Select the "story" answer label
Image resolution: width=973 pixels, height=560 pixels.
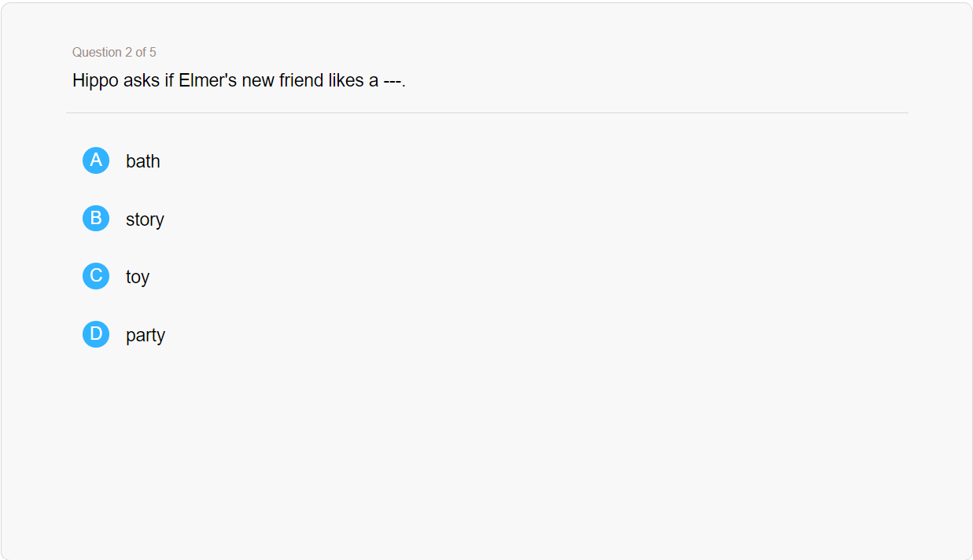click(145, 219)
